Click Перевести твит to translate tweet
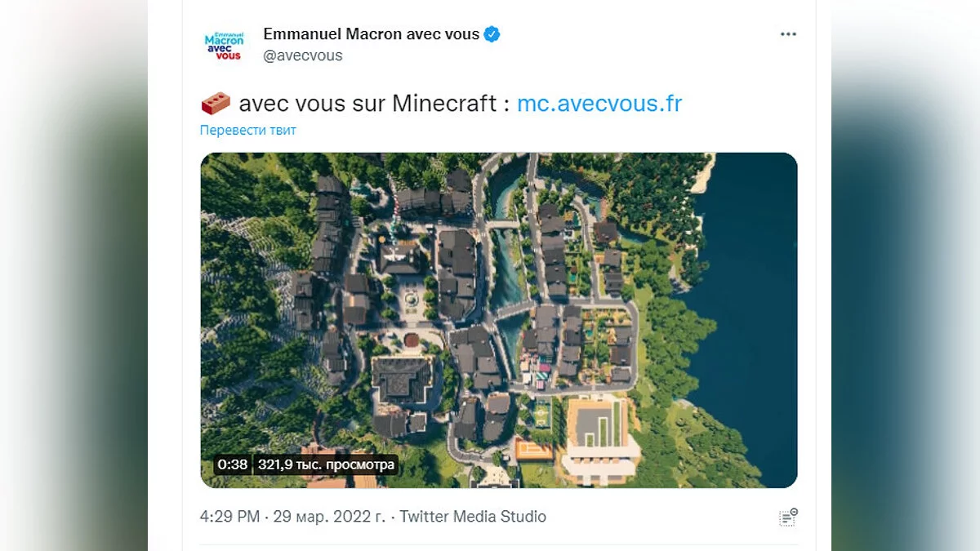The width and height of the screenshot is (980, 551). (248, 130)
